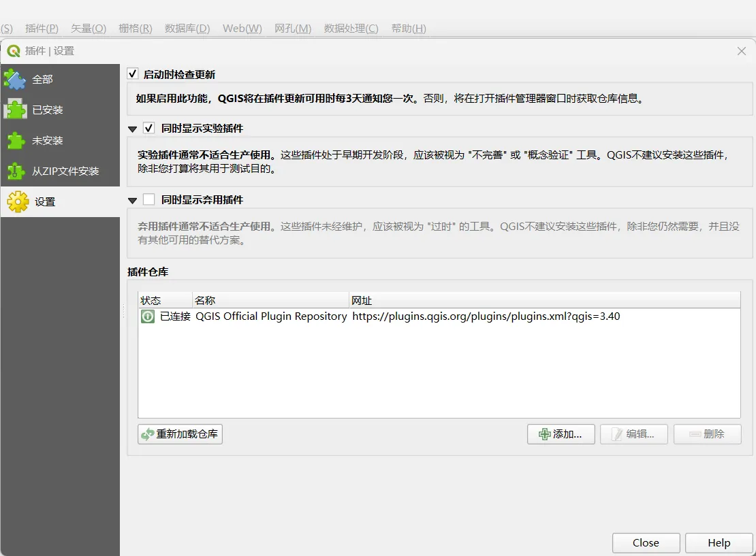The height and width of the screenshot is (556, 756).
Task: Click the QGIS logo in dialog title
Action: 14,51
